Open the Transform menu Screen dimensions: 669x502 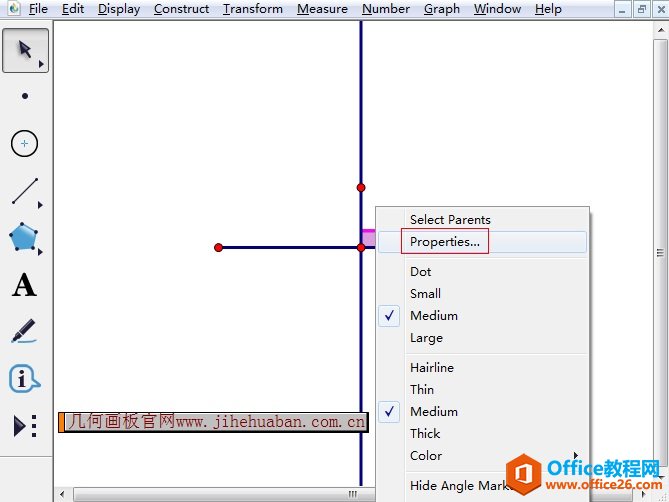point(253,9)
